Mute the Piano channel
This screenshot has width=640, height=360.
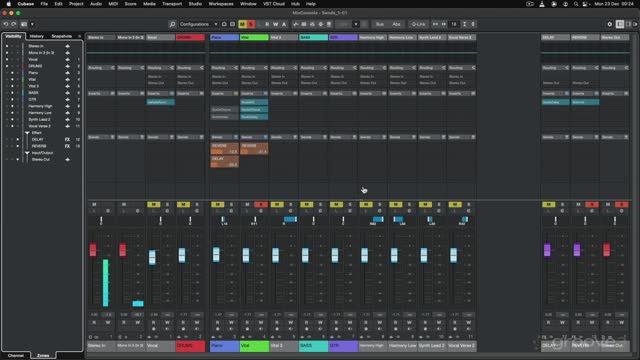[218, 204]
